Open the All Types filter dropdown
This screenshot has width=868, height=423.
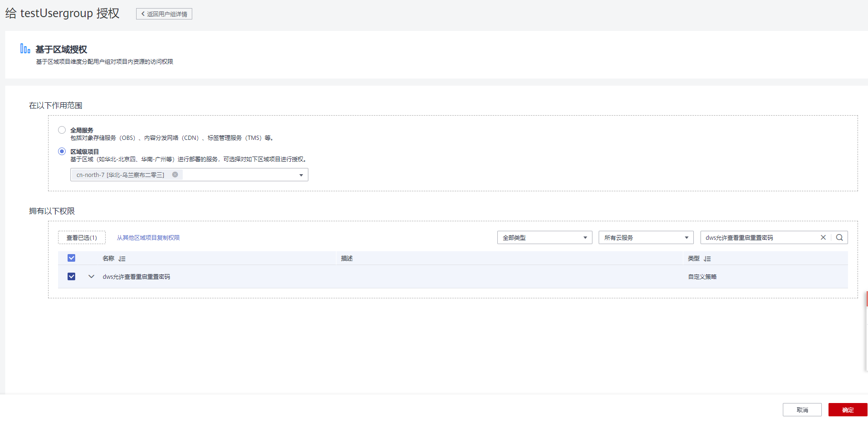[544, 237]
